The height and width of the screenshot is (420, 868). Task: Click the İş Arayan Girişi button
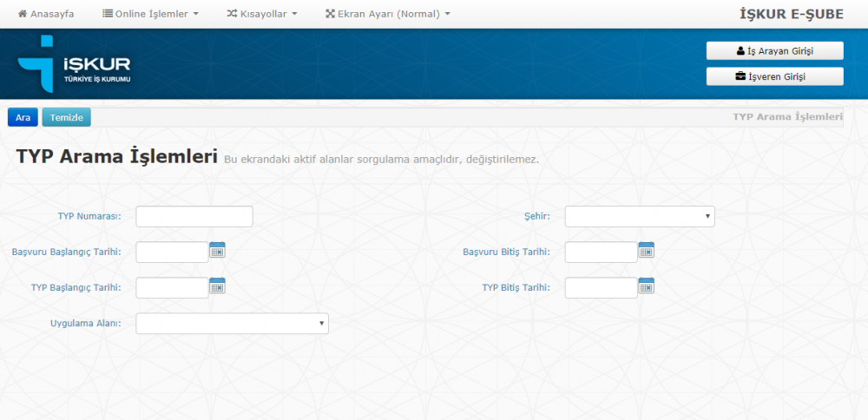pyautogui.click(x=774, y=51)
